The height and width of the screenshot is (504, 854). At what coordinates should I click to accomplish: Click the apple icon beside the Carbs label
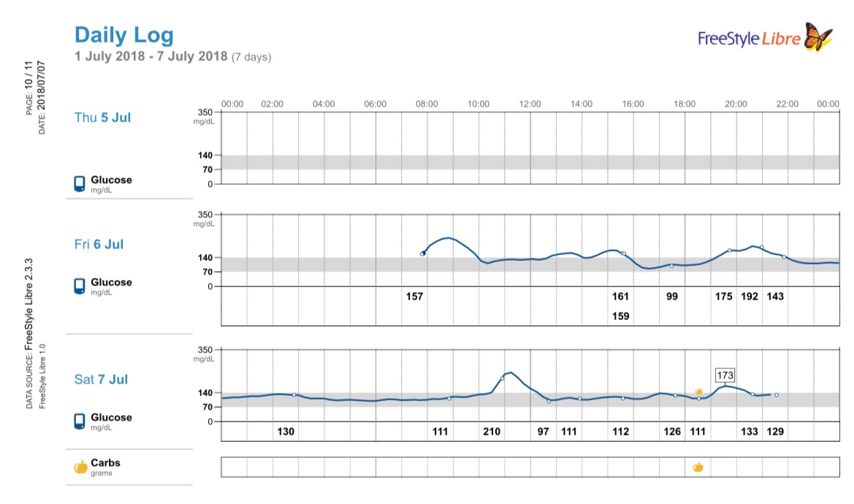pos(80,467)
